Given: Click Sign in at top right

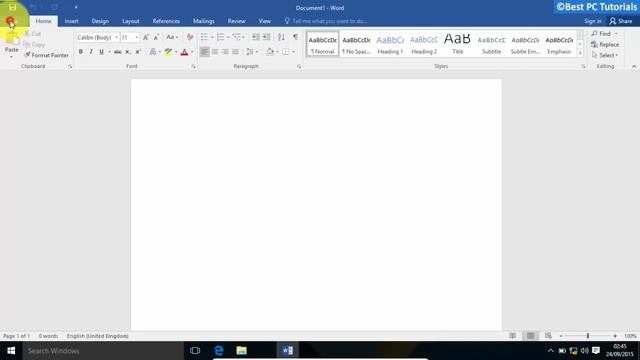Looking at the screenshot, I should 593,21.
